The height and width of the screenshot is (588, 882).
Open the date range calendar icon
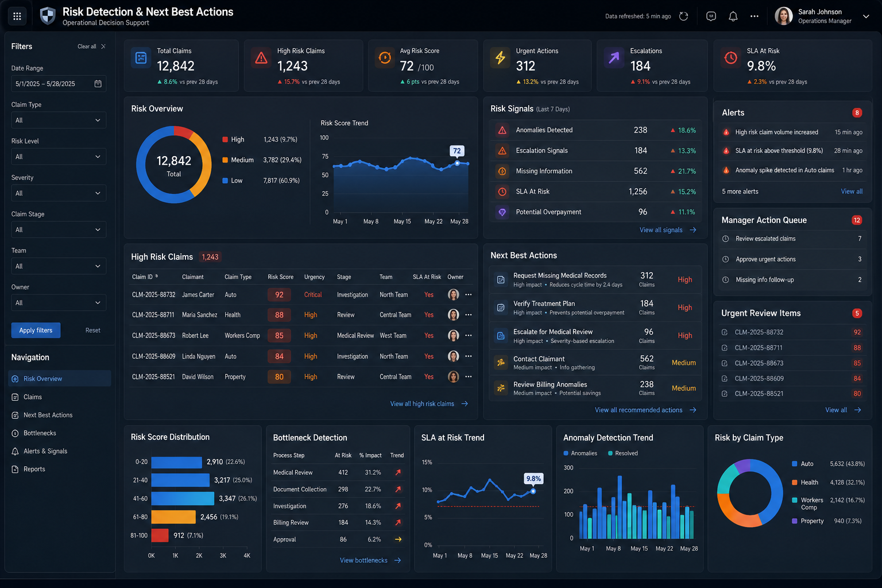[x=98, y=84]
